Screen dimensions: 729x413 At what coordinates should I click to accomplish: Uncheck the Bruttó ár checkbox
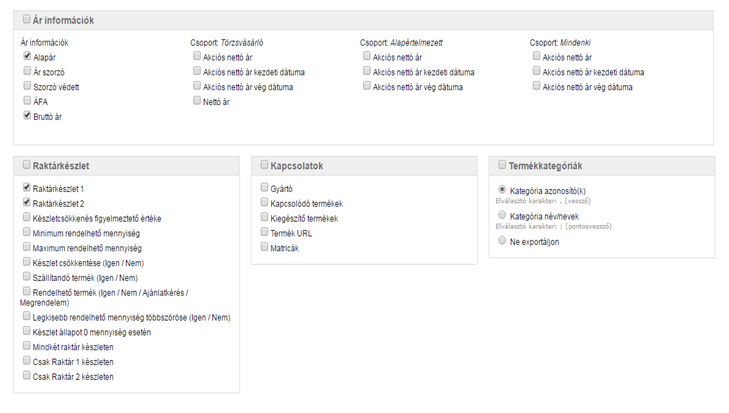pos(27,115)
